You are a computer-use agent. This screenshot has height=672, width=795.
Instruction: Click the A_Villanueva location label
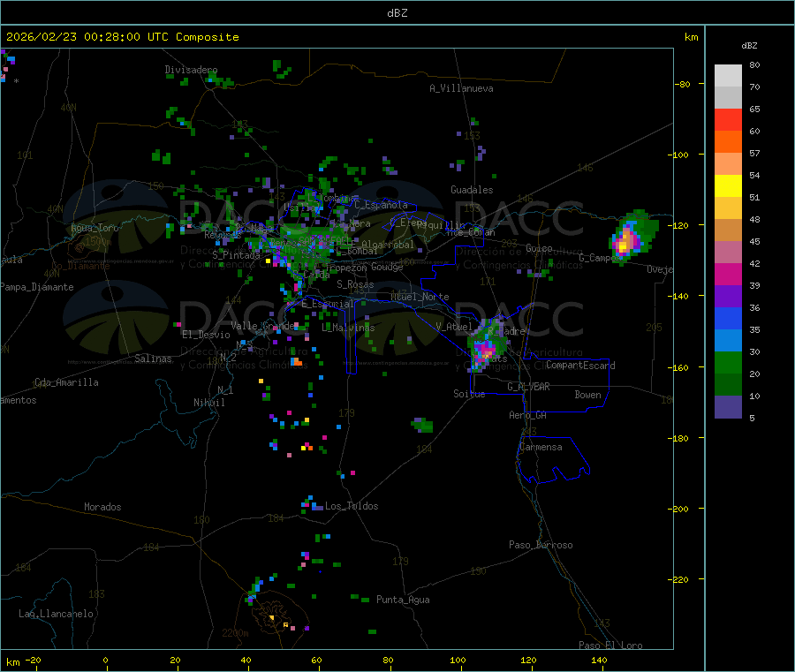(x=461, y=88)
